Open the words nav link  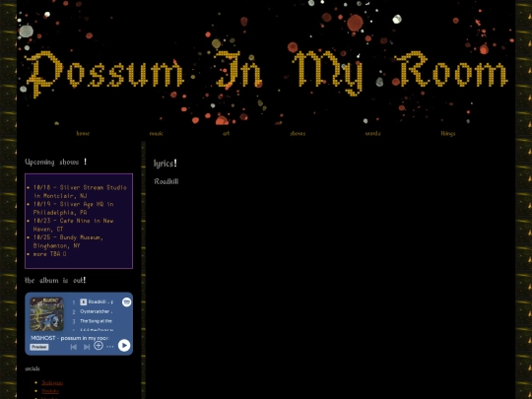(372, 133)
